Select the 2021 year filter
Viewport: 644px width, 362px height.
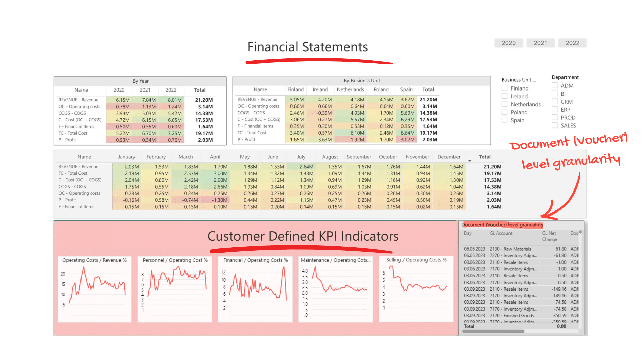540,43
